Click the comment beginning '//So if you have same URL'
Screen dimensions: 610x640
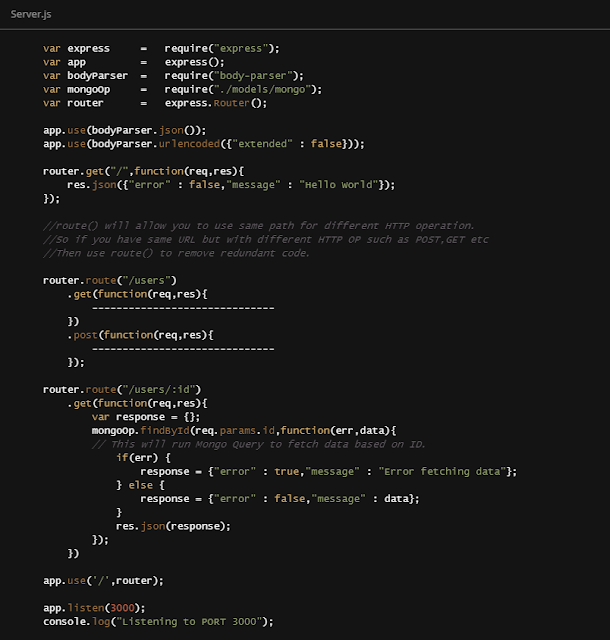[x=266, y=240]
